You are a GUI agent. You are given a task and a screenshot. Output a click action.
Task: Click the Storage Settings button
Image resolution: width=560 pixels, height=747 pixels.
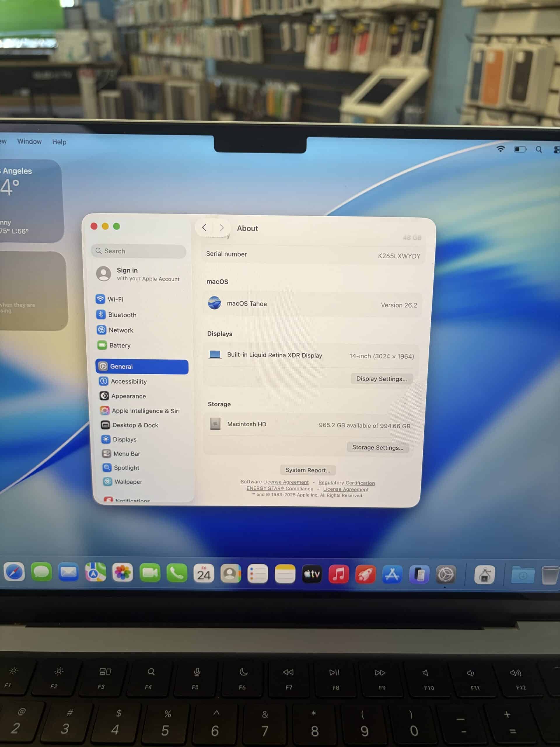tap(377, 447)
